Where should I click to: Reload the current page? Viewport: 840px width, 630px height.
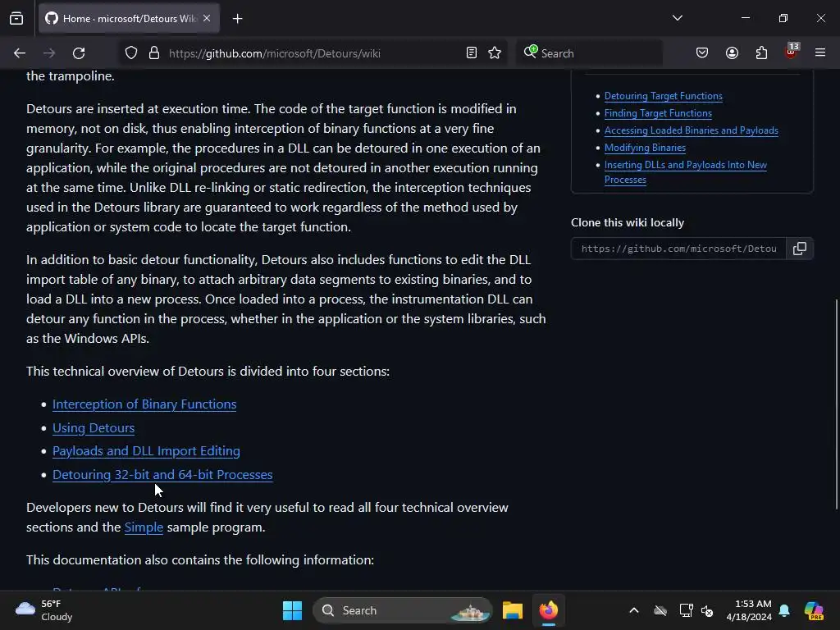[79, 53]
